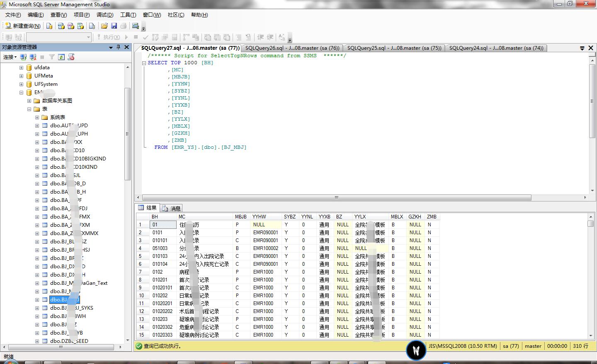The width and height of the screenshot is (597, 364).
Task: Open the available databases combo box
Action: 58,37
